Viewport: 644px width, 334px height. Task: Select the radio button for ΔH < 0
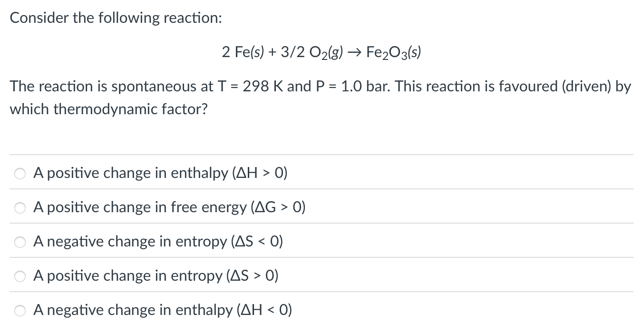(20, 310)
